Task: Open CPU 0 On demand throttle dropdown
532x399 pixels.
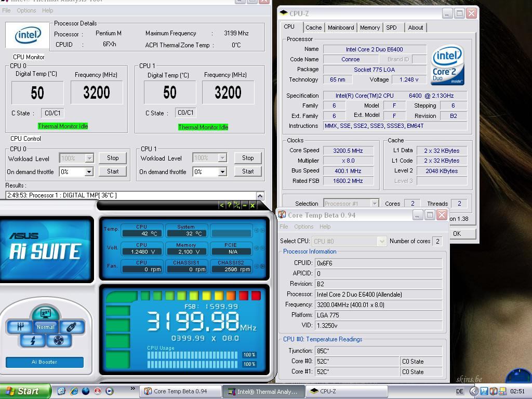Action: click(x=89, y=171)
